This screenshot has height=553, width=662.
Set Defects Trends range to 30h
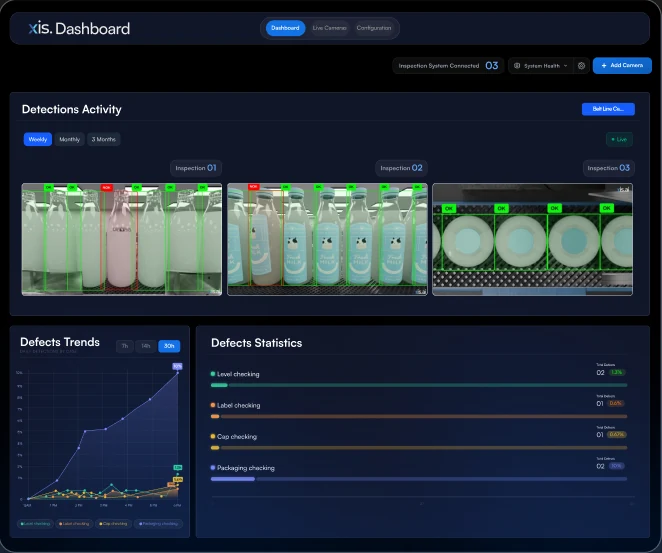click(169, 346)
